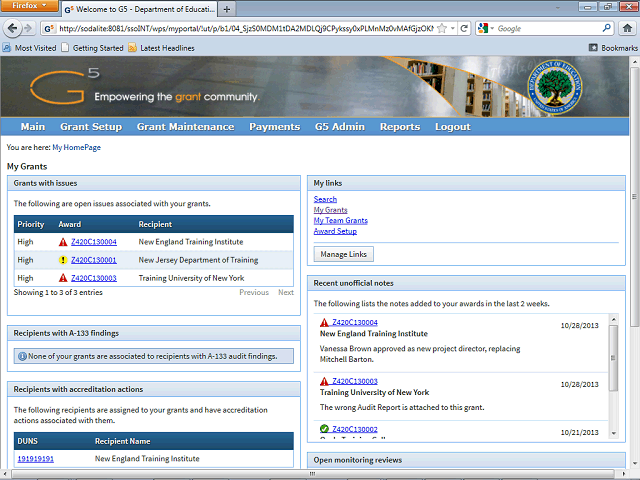640x480 pixels.
Task: Click red warning icon for Z420C130003 in issues table
Action: pyautogui.click(x=63, y=278)
